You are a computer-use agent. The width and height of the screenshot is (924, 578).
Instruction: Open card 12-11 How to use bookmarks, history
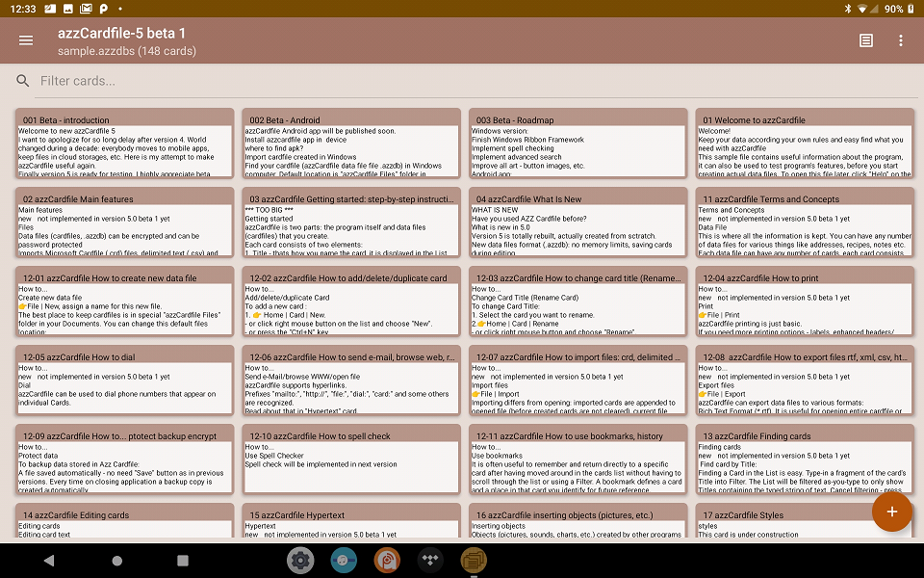pyautogui.click(x=578, y=459)
